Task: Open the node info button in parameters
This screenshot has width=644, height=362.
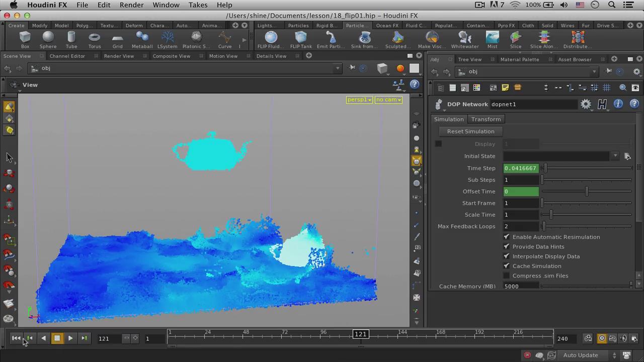Action: pyautogui.click(x=618, y=104)
